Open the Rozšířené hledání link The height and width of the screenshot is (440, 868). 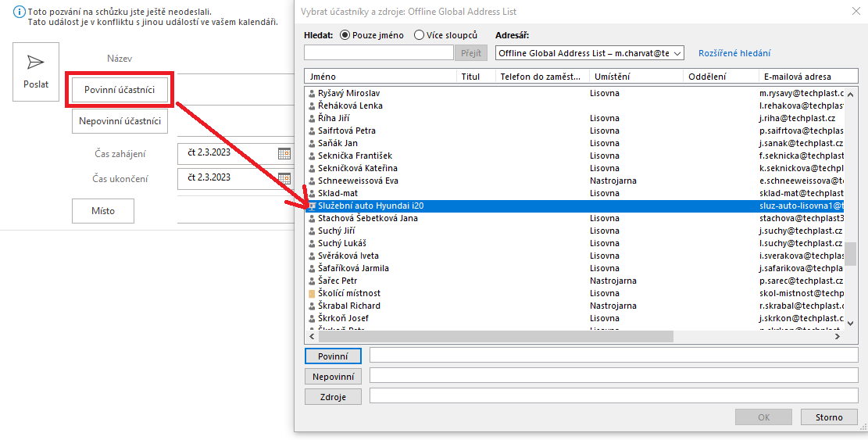[x=734, y=53]
